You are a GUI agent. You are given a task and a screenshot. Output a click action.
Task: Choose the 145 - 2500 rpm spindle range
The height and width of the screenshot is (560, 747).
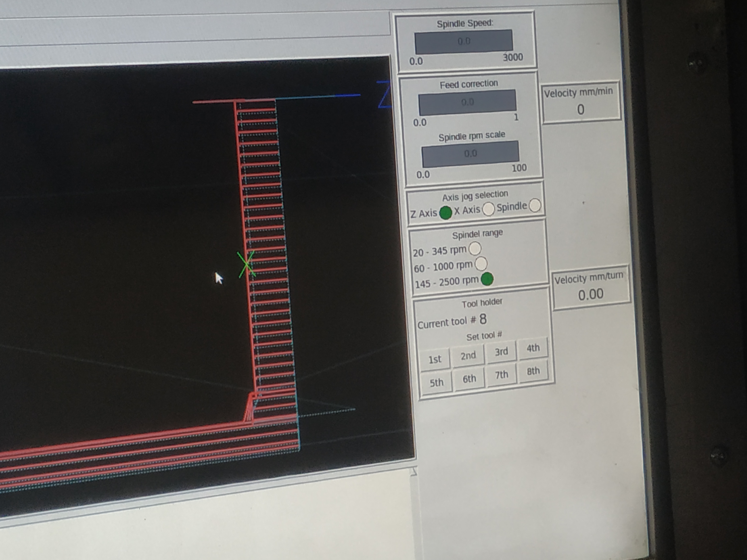[x=487, y=279]
